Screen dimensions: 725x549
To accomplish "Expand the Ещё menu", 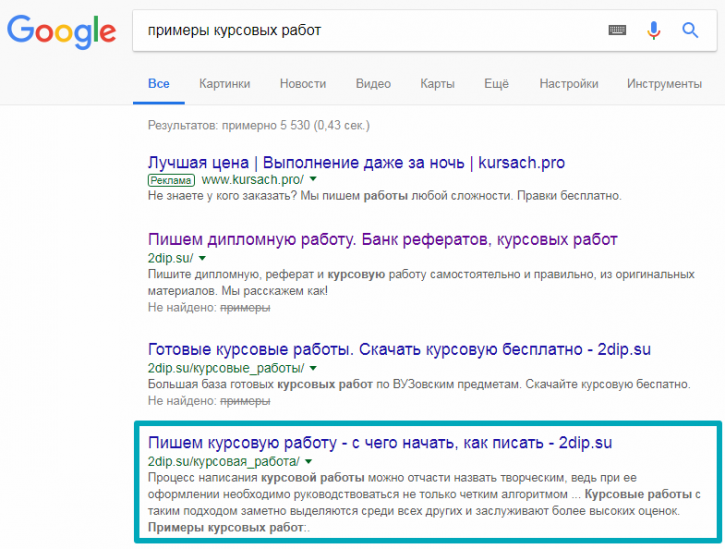I will tap(496, 84).
